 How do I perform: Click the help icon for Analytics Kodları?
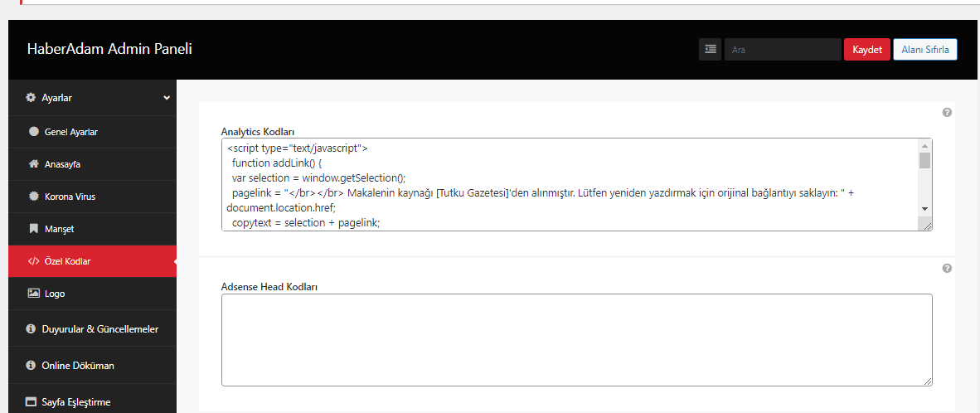(947, 113)
